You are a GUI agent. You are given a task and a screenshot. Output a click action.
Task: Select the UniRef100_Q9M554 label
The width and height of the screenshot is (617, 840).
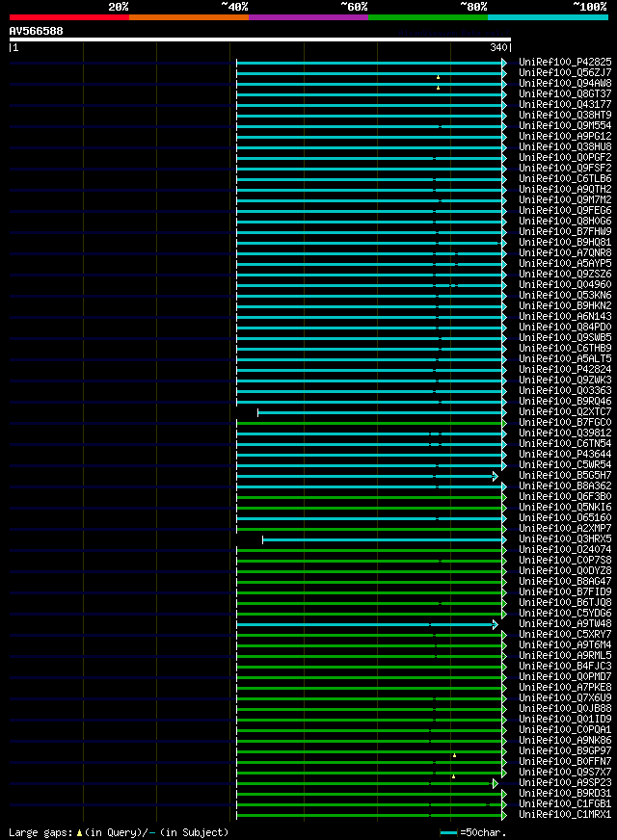click(565, 126)
